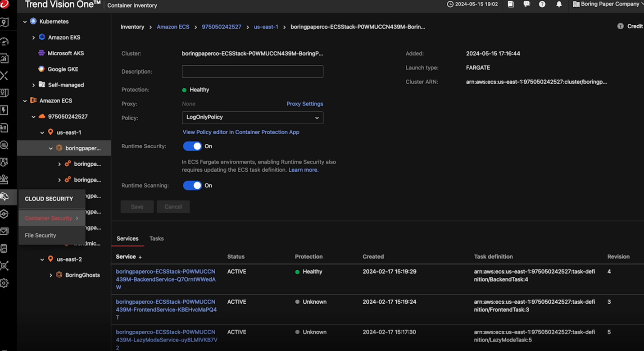Expand the Self-managed tree node
644x351 pixels.
click(x=33, y=85)
